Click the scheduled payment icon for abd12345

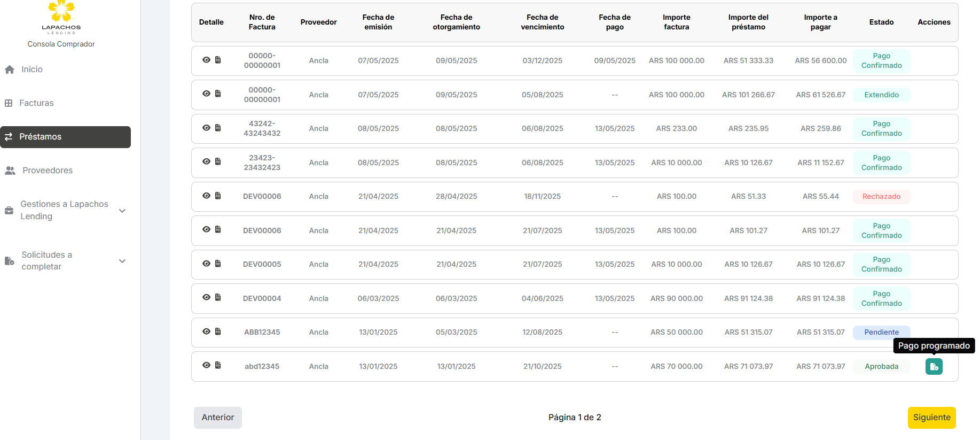pyautogui.click(x=934, y=367)
